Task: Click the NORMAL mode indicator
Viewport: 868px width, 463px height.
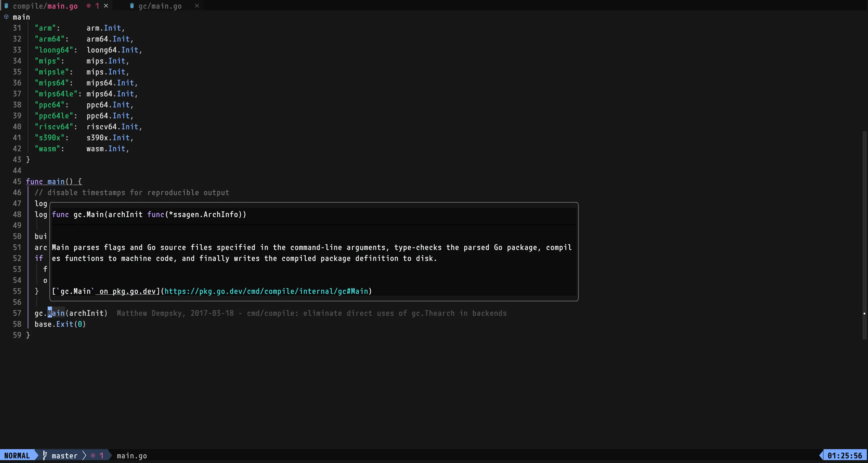Action: [17, 455]
